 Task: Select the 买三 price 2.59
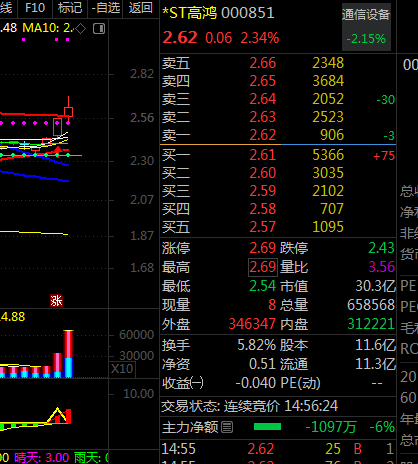click(263, 191)
